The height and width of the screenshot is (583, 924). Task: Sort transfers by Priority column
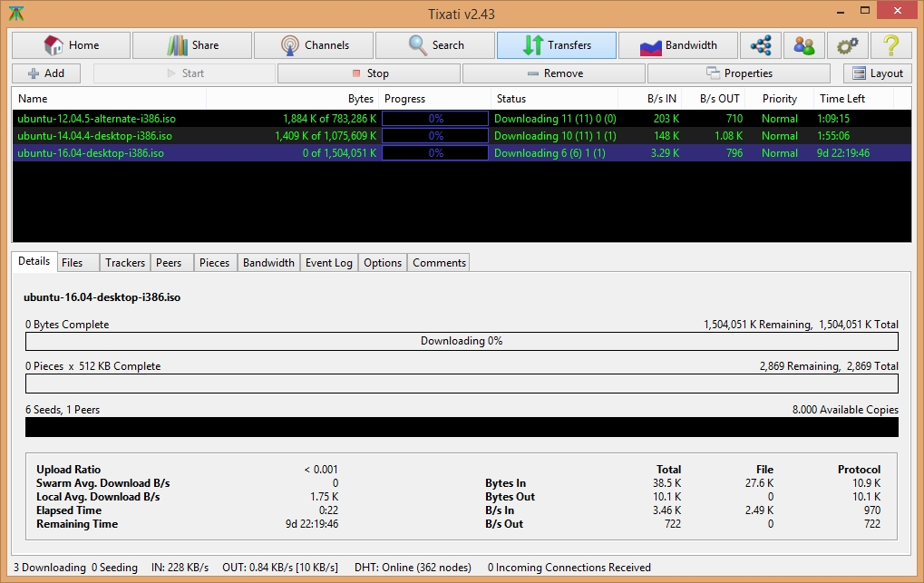pos(780,99)
